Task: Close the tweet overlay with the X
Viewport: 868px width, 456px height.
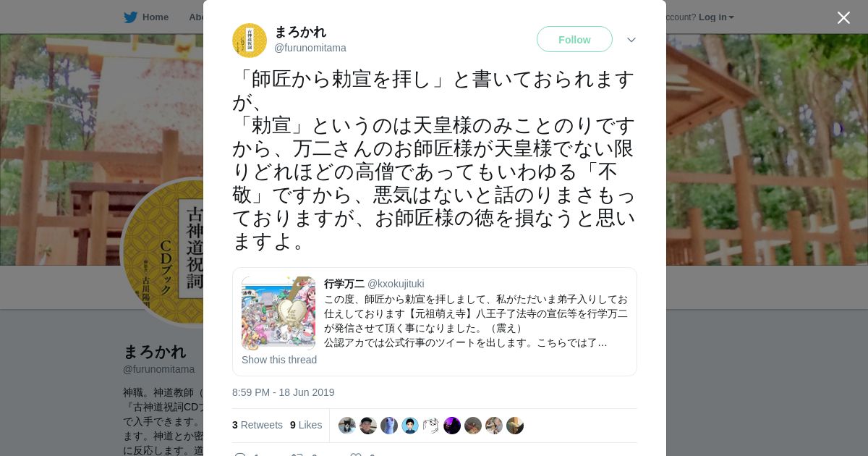Action: [x=843, y=17]
